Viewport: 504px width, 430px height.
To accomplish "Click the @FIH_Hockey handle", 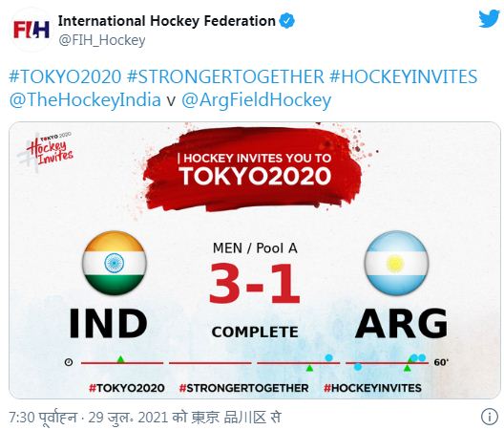I will pyautogui.click(x=101, y=40).
